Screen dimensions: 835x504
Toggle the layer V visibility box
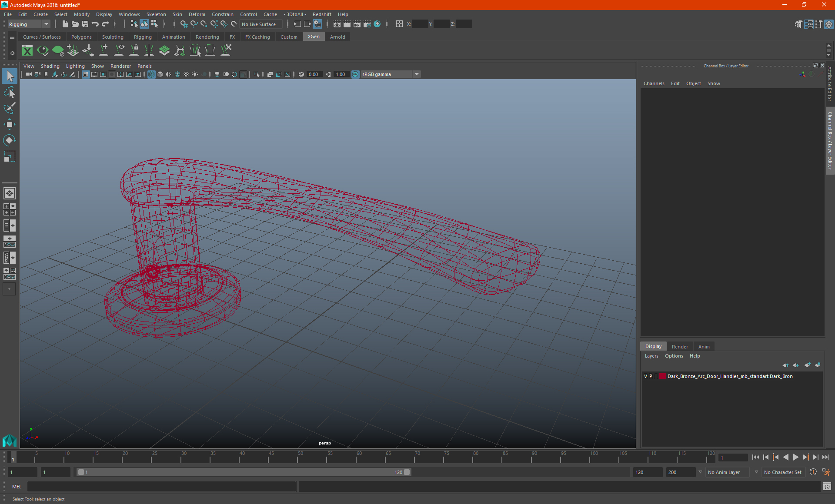click(x=645, y=377)
